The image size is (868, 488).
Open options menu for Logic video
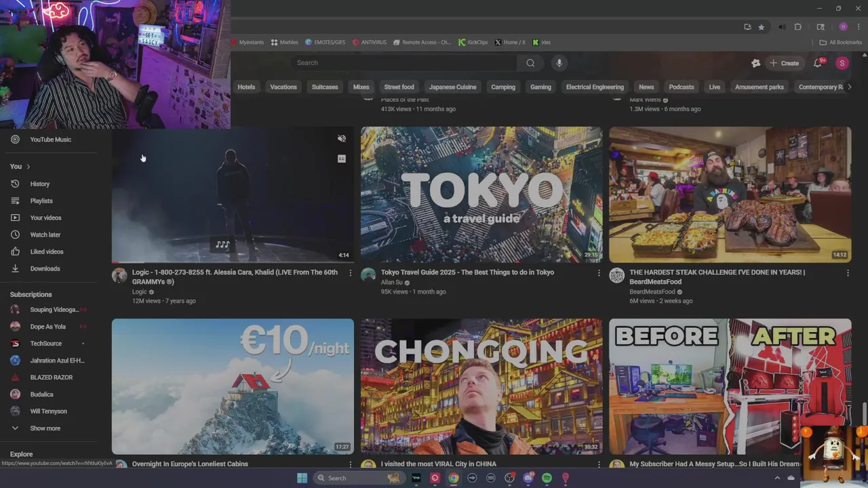[351, 272]
